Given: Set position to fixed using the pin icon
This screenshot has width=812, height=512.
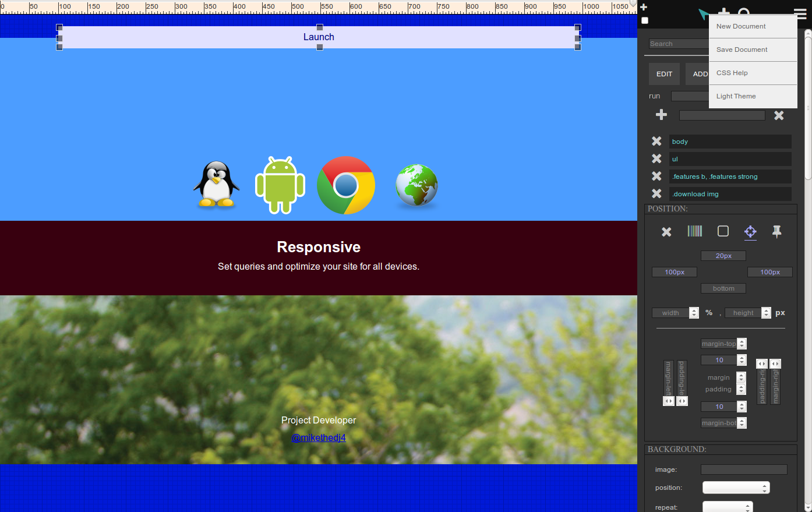Looking at the screenshot, I should coord(777,232).
